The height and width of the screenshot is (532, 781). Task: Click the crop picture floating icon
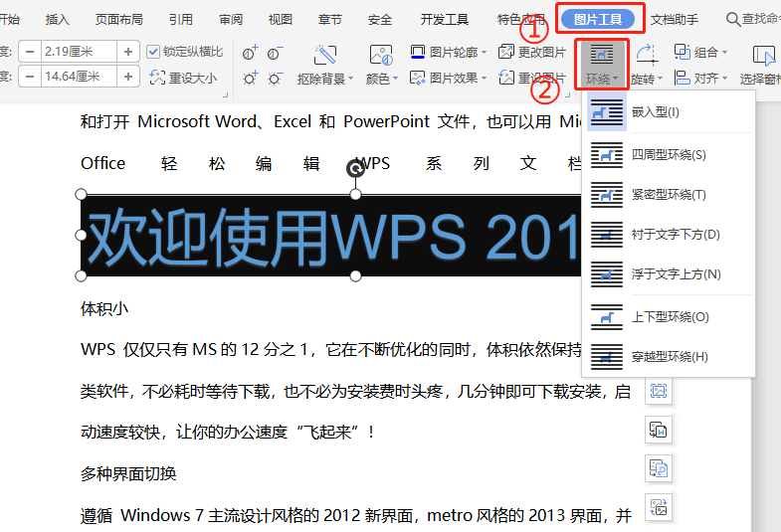tap(659, 391)
